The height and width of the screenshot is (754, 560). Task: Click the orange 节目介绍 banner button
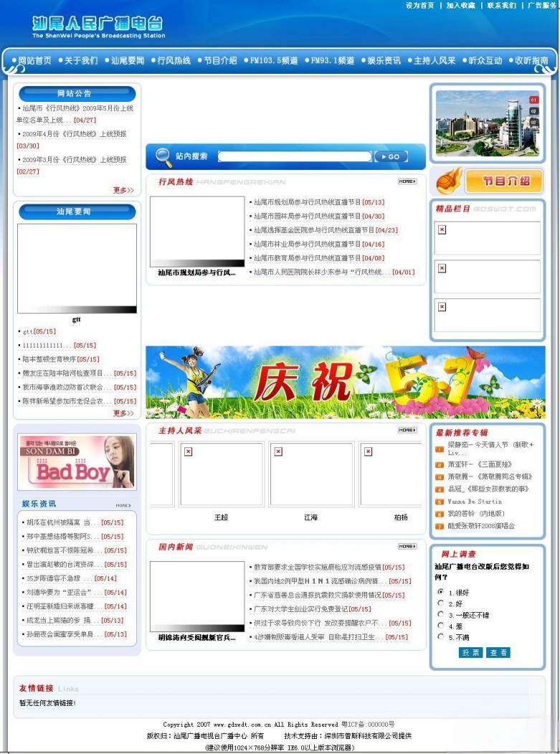pos(503,181)
